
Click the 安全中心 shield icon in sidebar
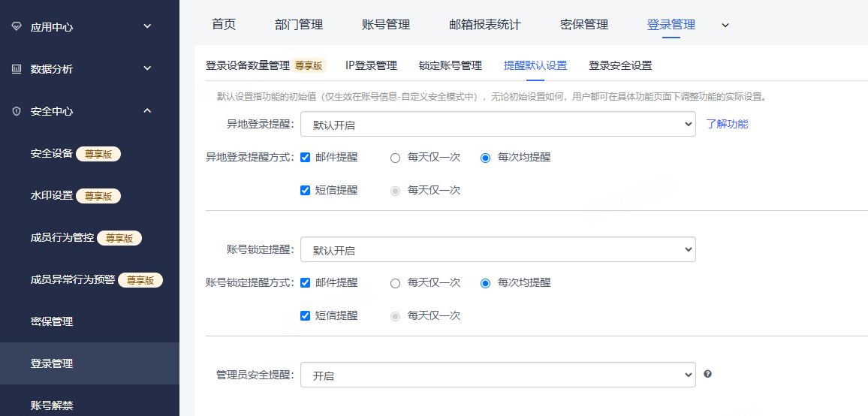17,111
